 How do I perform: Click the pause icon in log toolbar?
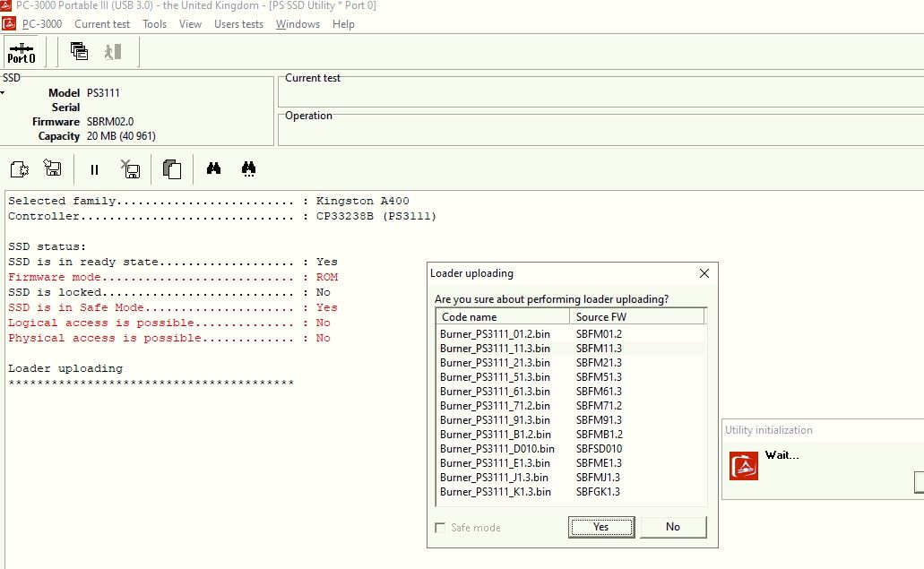pyautogui.click(x=94, y=169)
